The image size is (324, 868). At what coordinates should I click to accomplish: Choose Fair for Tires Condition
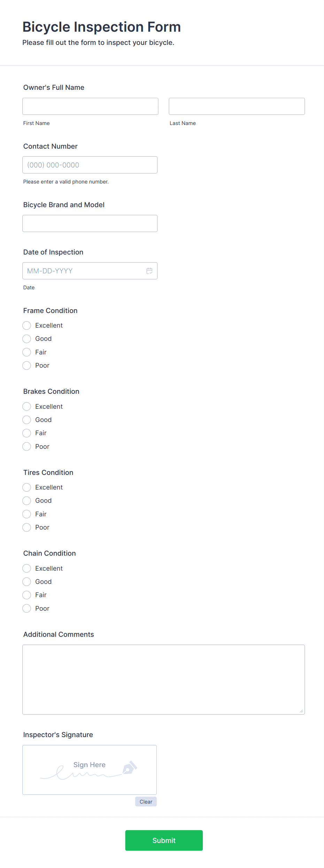point(26,514)
